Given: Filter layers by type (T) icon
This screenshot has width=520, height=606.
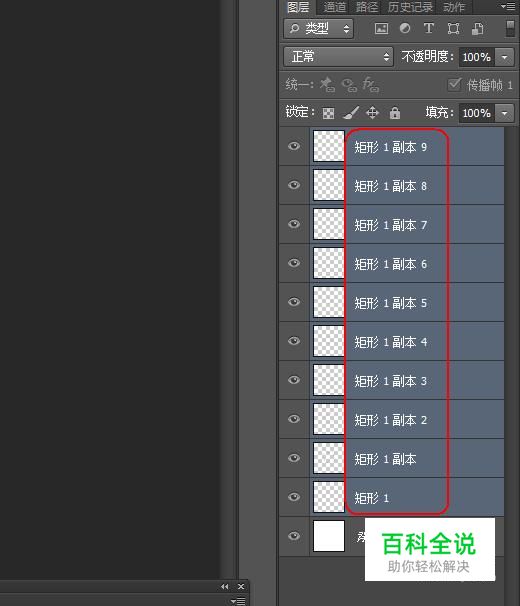Looking at the screenshot, I should (x=429, y=29).
